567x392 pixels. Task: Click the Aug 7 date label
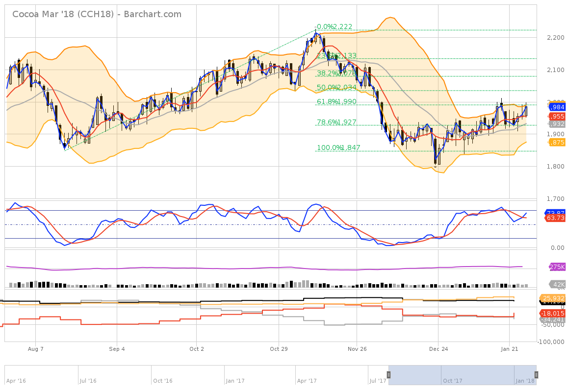click(x=35, y=349)
